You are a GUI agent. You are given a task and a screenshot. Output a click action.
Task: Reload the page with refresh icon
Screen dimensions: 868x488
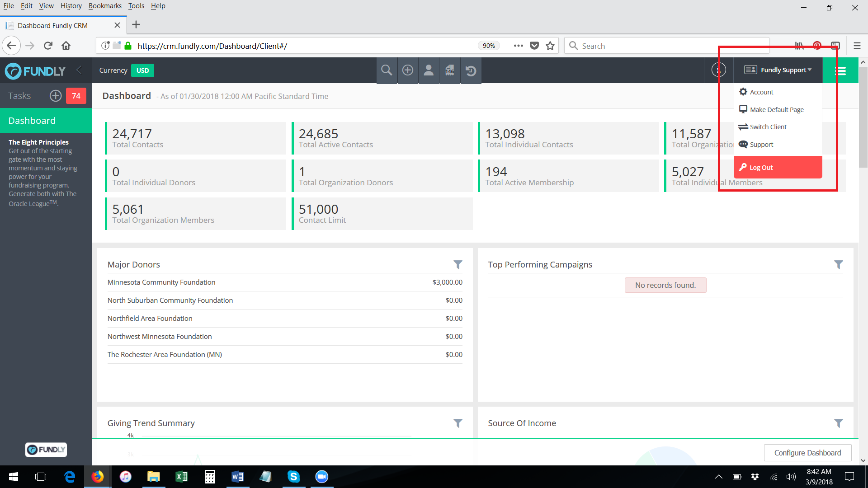48,46
